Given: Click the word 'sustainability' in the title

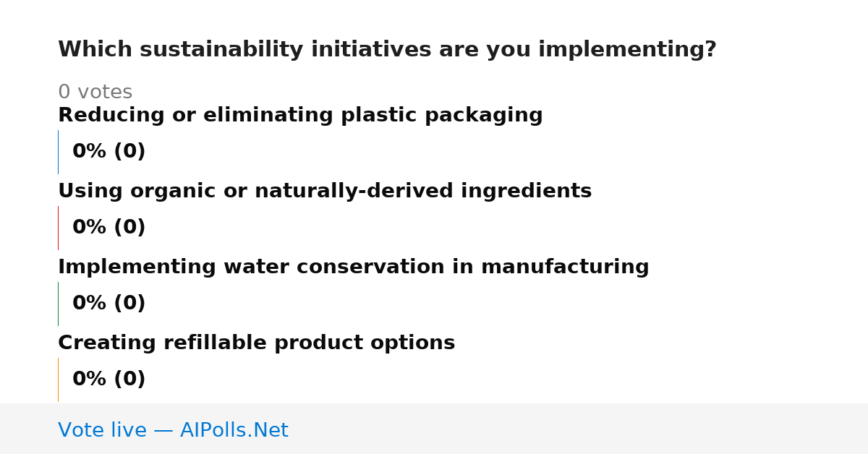Looking at the screenshot, I should tap(222, 50).
